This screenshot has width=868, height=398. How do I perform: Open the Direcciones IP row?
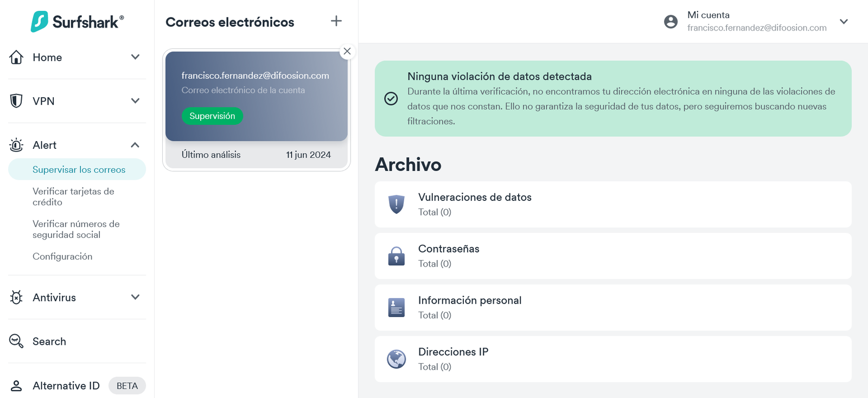tap(613, 359)
